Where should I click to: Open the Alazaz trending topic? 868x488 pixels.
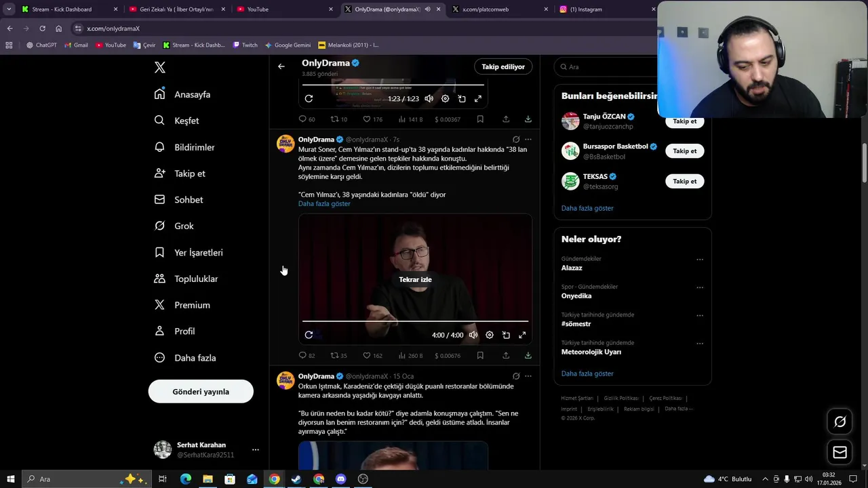572,268
